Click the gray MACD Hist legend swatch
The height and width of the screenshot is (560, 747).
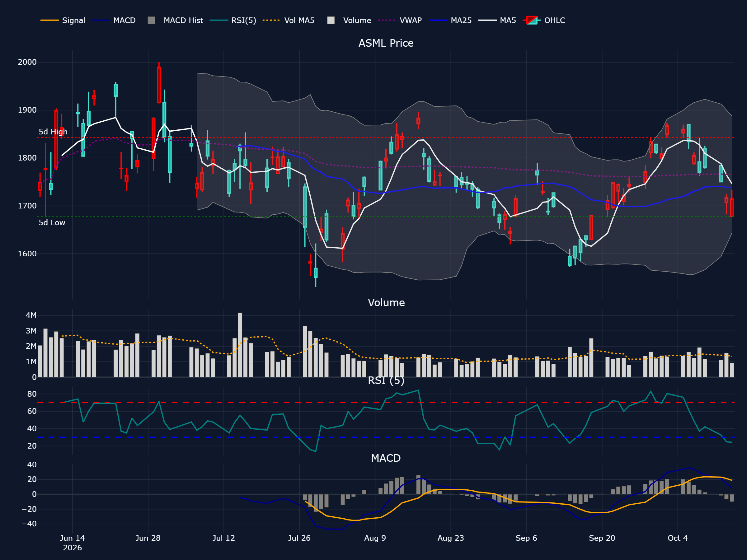[x=151, y=20]
